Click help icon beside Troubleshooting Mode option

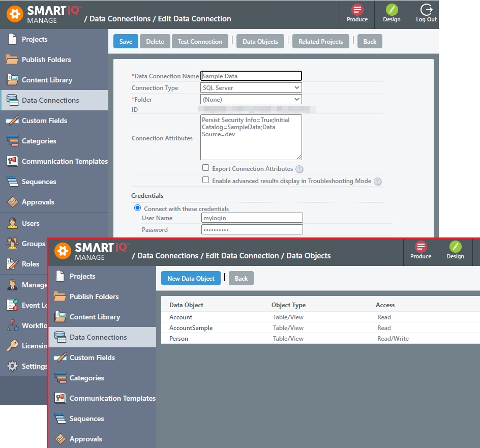(x=378, y=181)
